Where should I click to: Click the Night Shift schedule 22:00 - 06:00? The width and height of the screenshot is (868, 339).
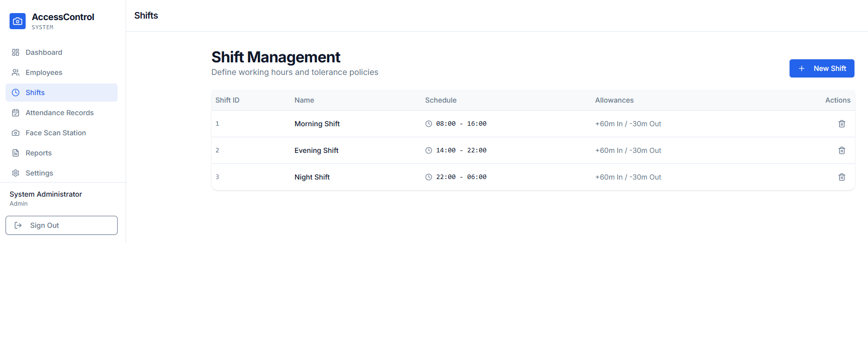pyautogui.click(x=460, y=177)
